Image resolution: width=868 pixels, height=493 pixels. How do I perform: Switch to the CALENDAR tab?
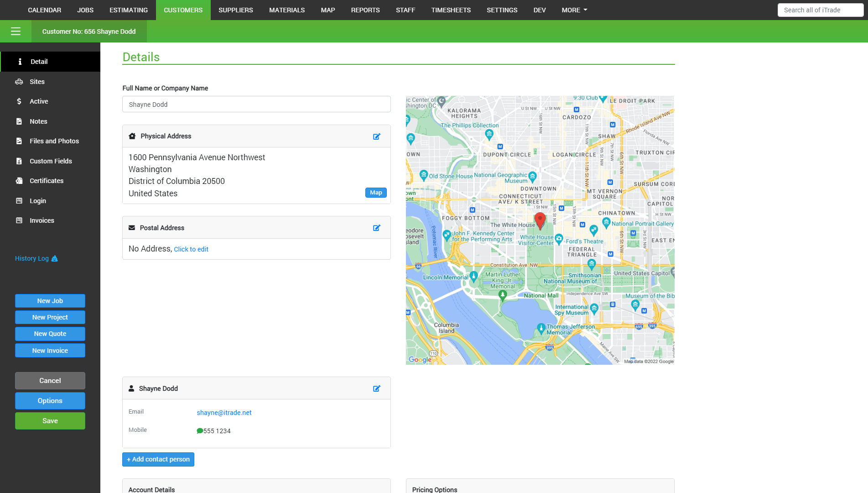[x=44, y=10]
